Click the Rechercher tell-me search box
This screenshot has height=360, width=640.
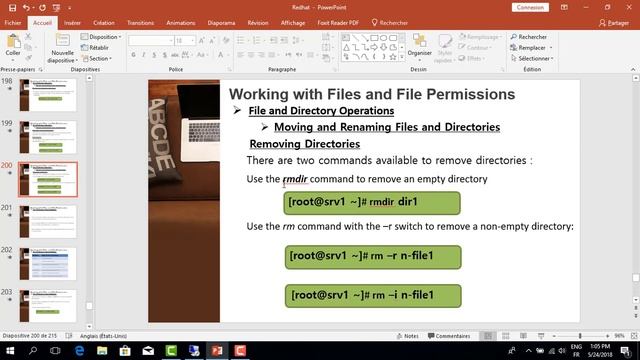[x=390, y=23]
